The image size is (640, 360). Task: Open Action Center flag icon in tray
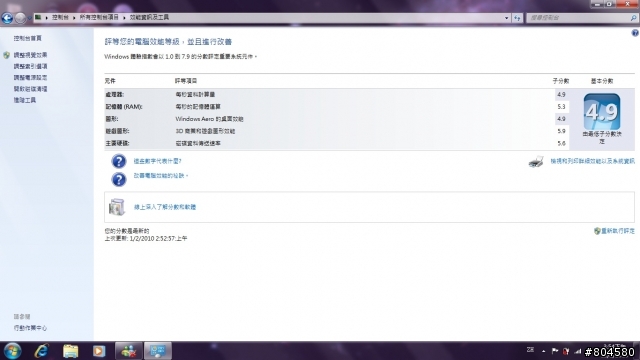555,351
